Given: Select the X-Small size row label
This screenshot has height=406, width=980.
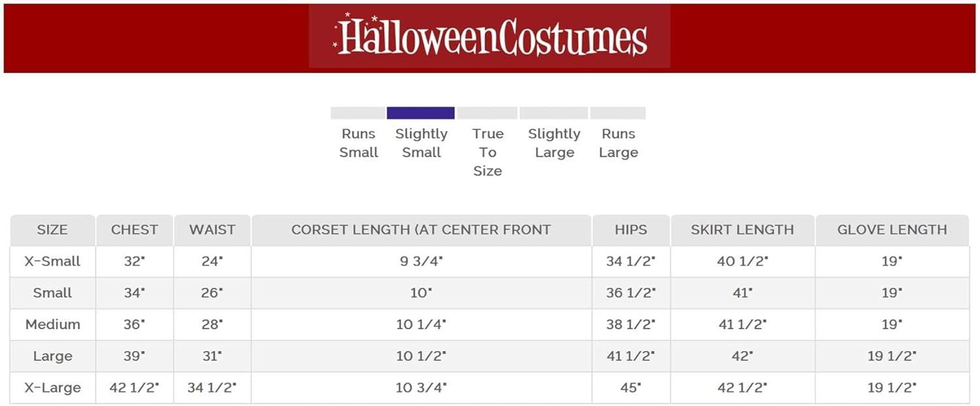Looking at the screenshot, I should click(x=52, y=261).
